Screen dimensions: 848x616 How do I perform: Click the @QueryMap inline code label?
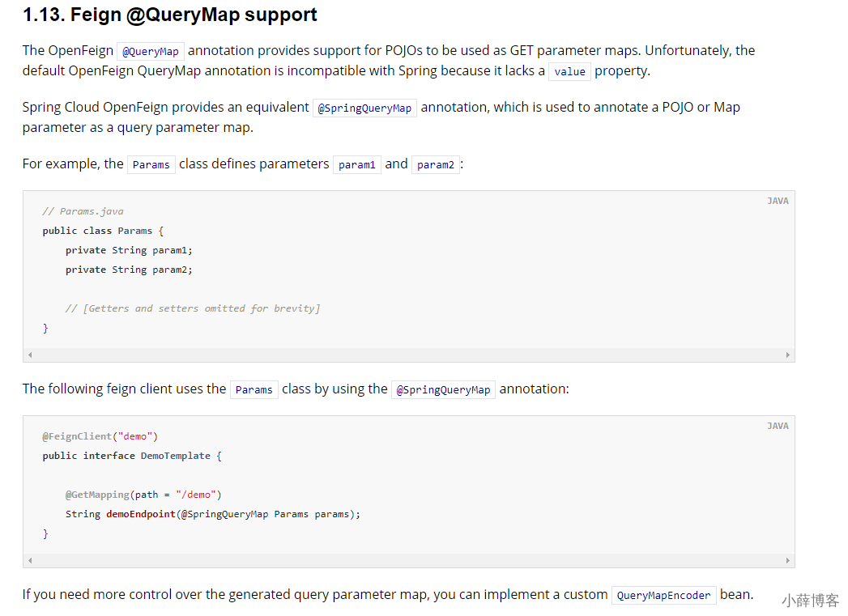pos(151,51)
